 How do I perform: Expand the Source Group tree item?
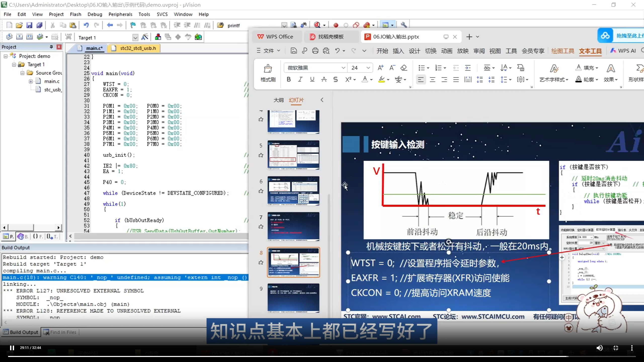pyautogui.click(x=22, y=73)
